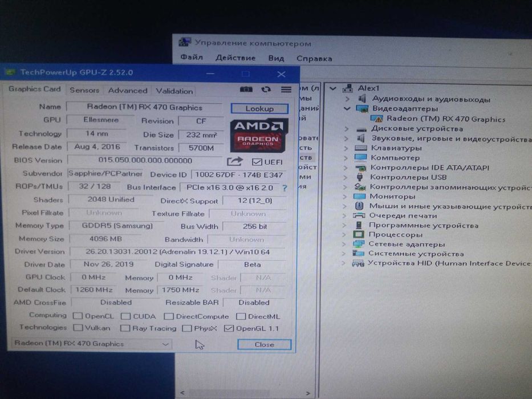Click the left arrow of horizontal scrollbar
This screenshot has height=399, width=532.
coord(182,393)
